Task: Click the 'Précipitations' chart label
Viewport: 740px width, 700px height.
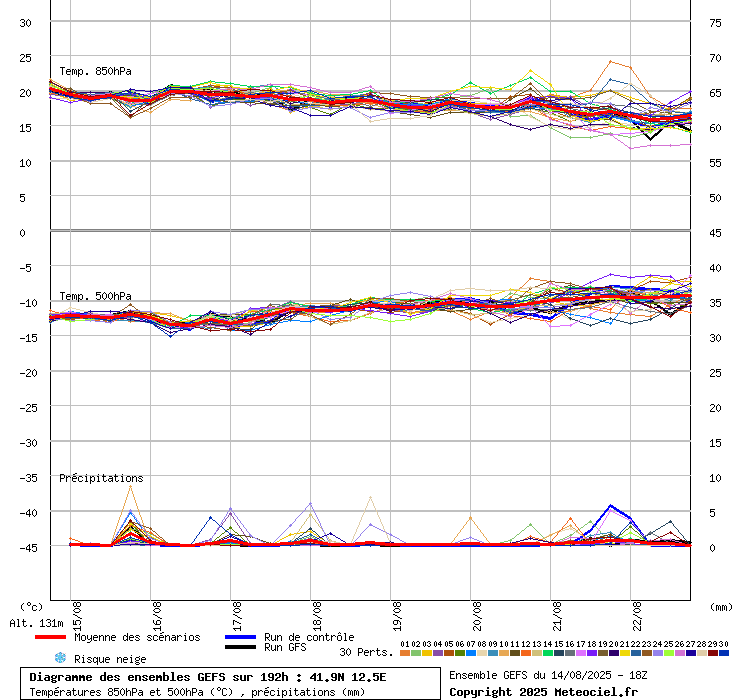Action: (x=101, y=478)
